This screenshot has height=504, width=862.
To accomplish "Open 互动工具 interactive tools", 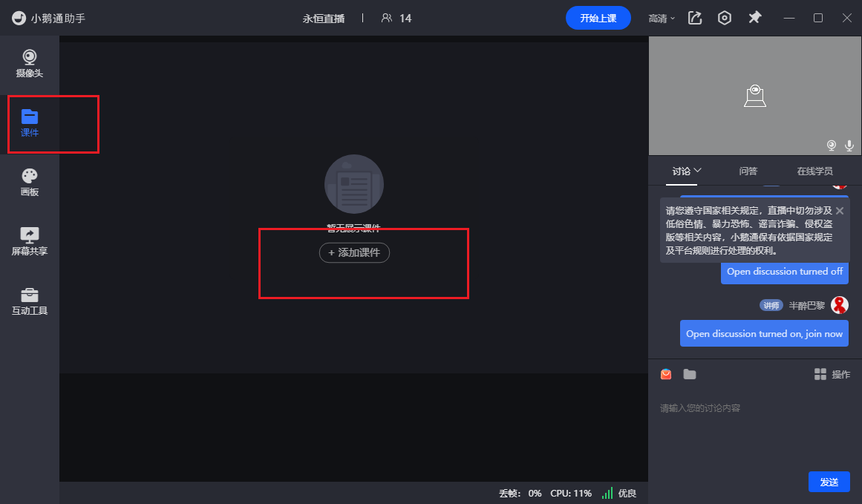I will pos(30,301).
